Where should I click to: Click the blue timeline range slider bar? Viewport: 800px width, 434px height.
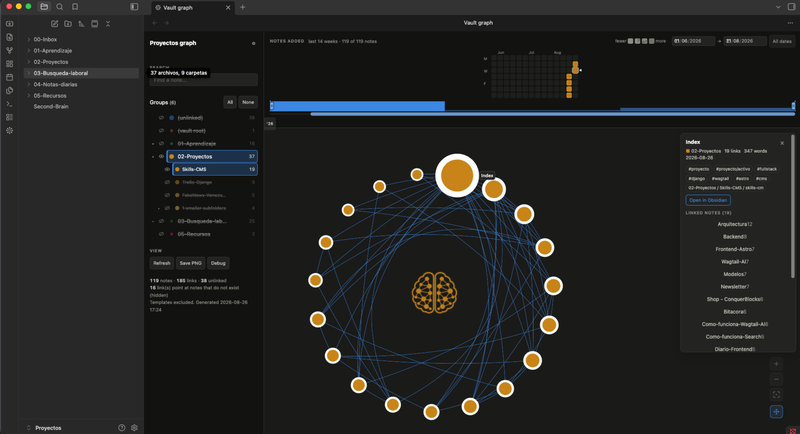point(358,106)
